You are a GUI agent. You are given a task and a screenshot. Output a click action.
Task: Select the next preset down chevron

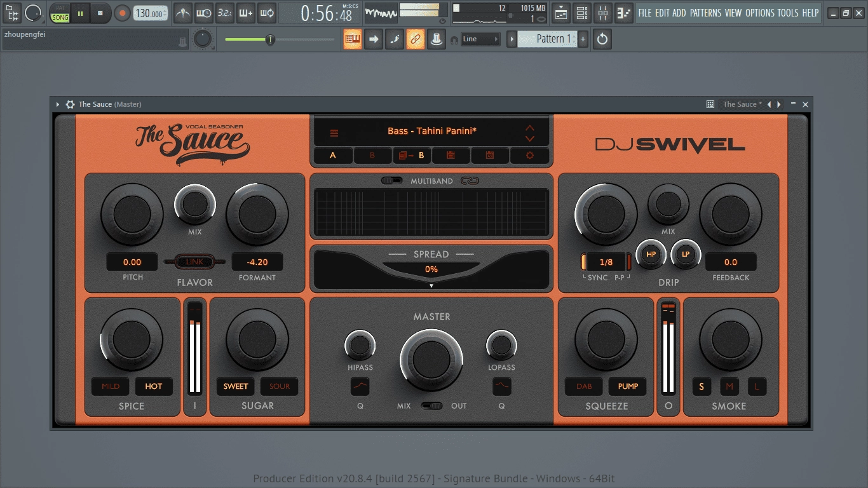tap(530, 139)
